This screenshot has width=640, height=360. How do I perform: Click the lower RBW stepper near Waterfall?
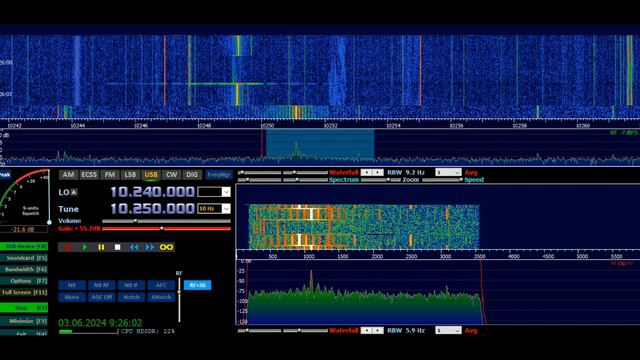click(x=372, y=330)
